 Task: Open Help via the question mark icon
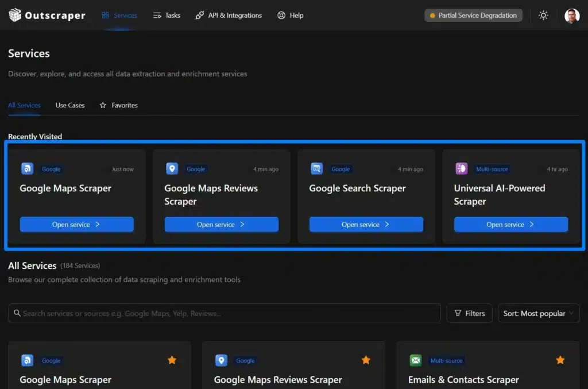coord(280,16)
